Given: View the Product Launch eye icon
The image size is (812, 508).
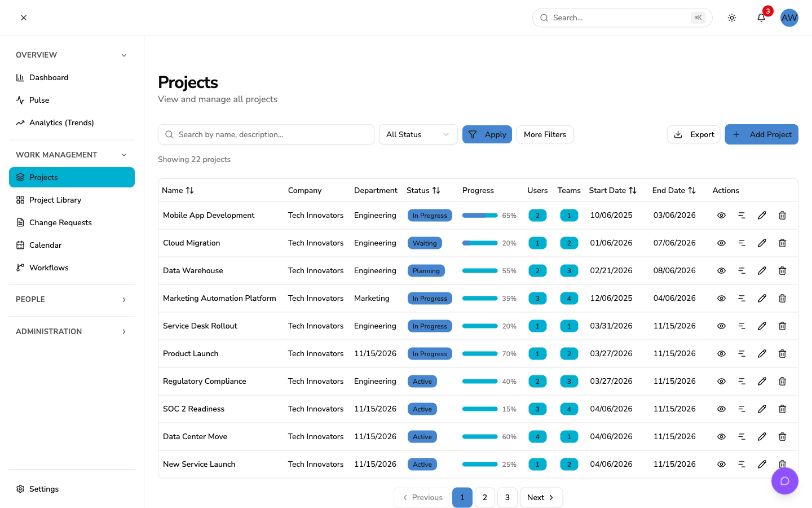Looking at the screenshot, I should (x=721, y=353).
